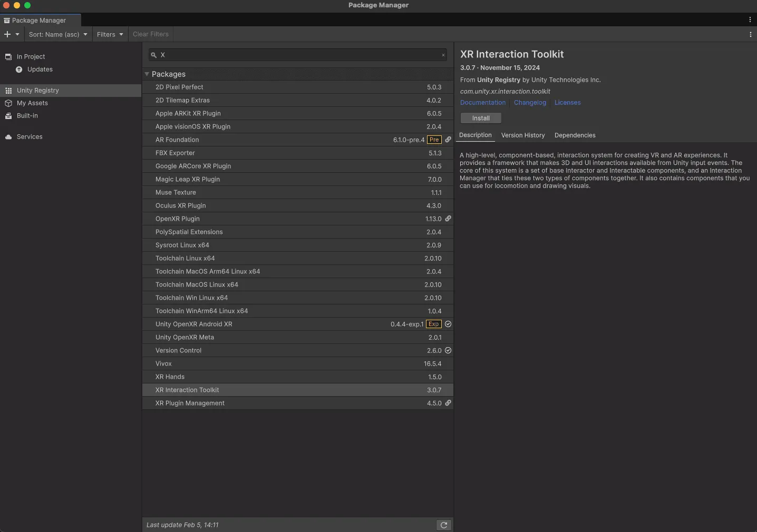Click the link icon next to XR Plugin Management
This screenshot has width=757, height=532.
point(448,403)
